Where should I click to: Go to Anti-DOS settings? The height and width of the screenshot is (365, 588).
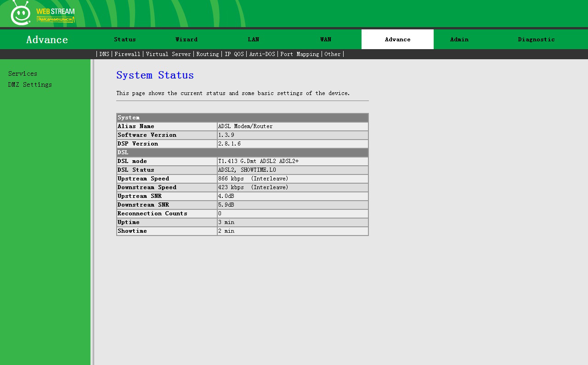tap(262, 54)
